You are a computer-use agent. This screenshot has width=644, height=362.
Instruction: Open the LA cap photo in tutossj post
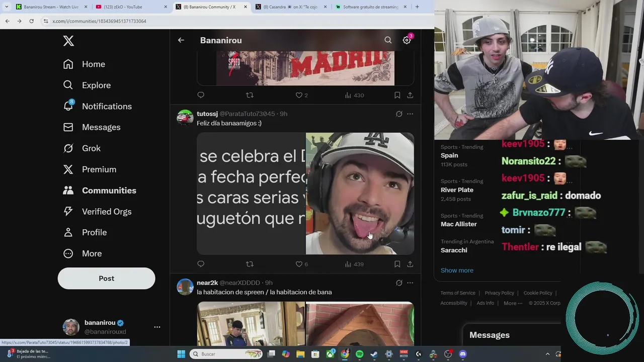tap(360, 194)
